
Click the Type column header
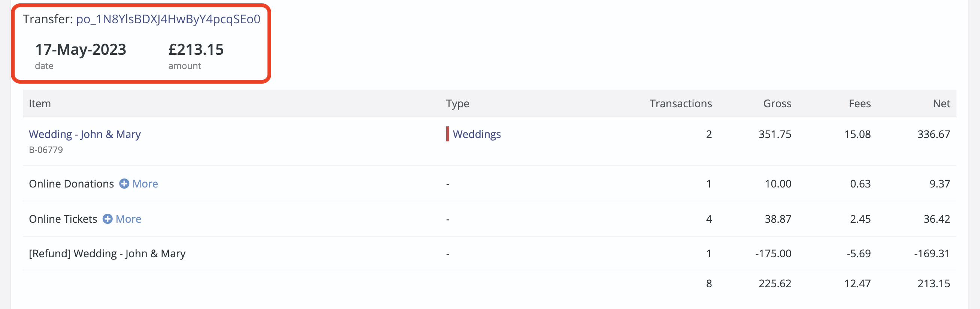[x=458, y=103]
